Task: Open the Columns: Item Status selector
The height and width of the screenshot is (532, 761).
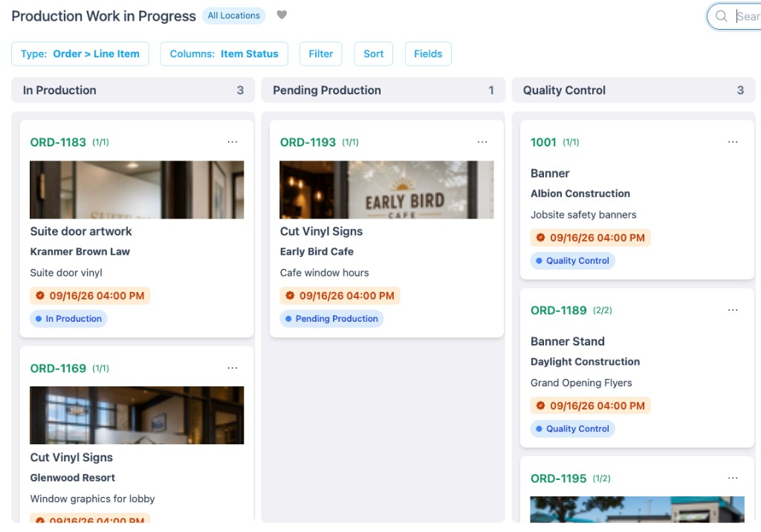Action: (x=224, y=54)
